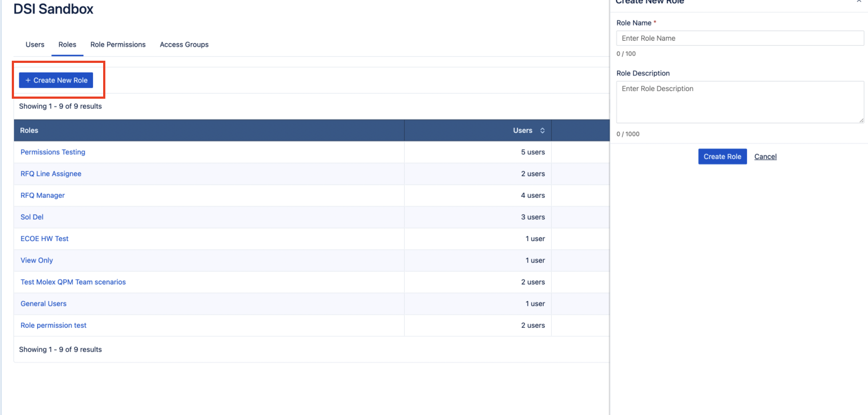The height and width of the screenshot is (415, 868).
Task: Sort table by Users column arrows
Action: 542,131
